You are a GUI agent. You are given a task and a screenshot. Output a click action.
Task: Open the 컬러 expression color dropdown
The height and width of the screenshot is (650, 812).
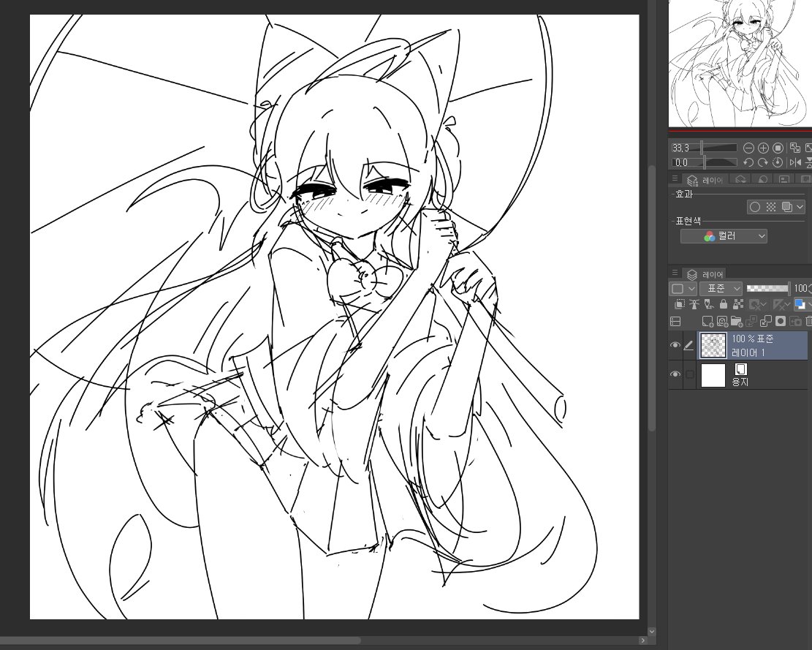[x=724, y=236]
